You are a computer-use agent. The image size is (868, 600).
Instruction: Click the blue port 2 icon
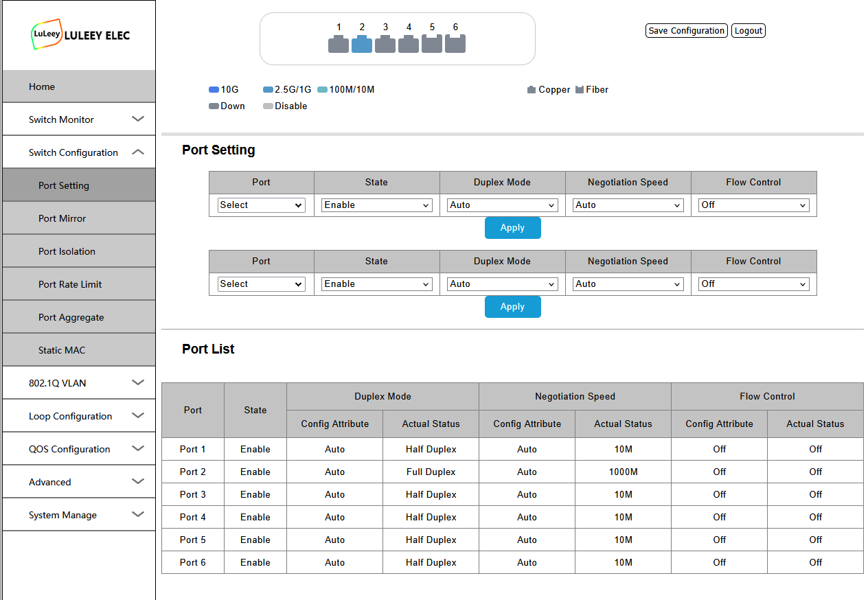click(362, 44)
